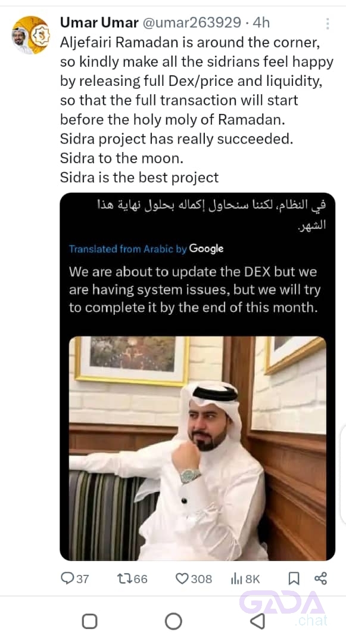Screen dimensions: 346x644
Task: Tap the tweet text about Ramadan
Action: (197, 110)
